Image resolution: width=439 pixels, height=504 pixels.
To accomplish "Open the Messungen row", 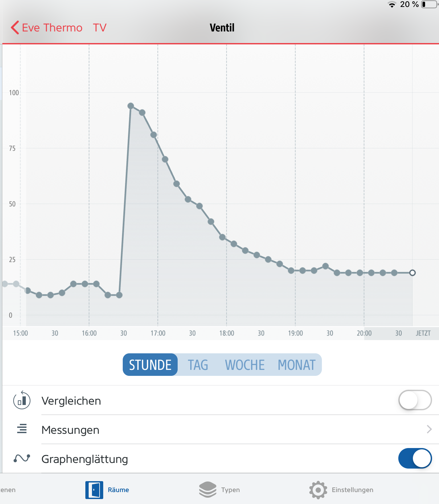I will (x=221, y=429).
